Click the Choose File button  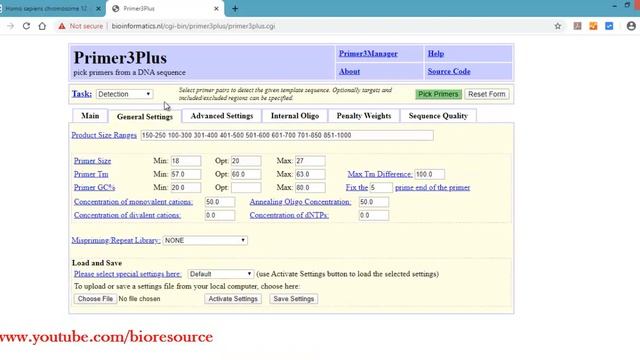coord(95,299)
